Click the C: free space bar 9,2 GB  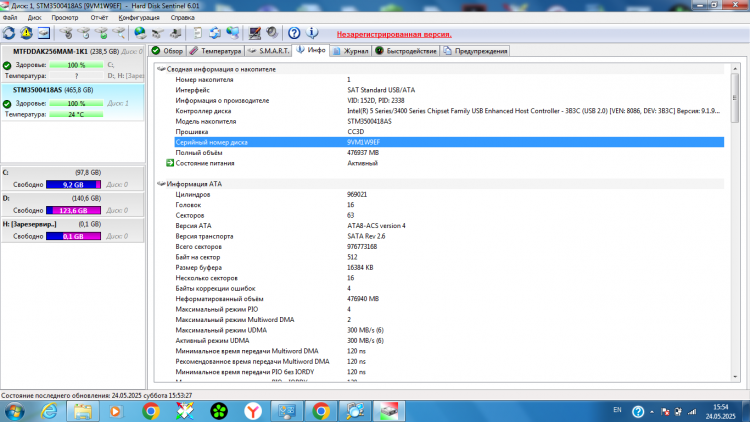73,185
